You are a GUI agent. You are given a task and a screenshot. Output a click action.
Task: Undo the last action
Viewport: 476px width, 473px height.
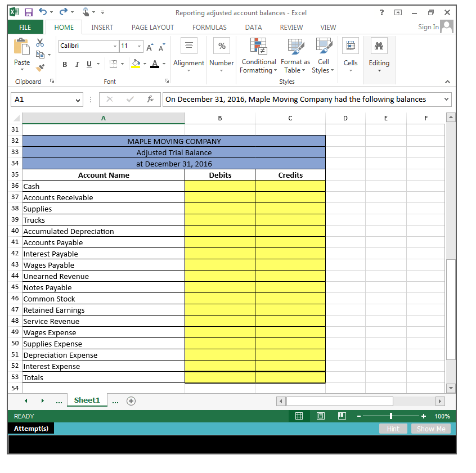43,12
